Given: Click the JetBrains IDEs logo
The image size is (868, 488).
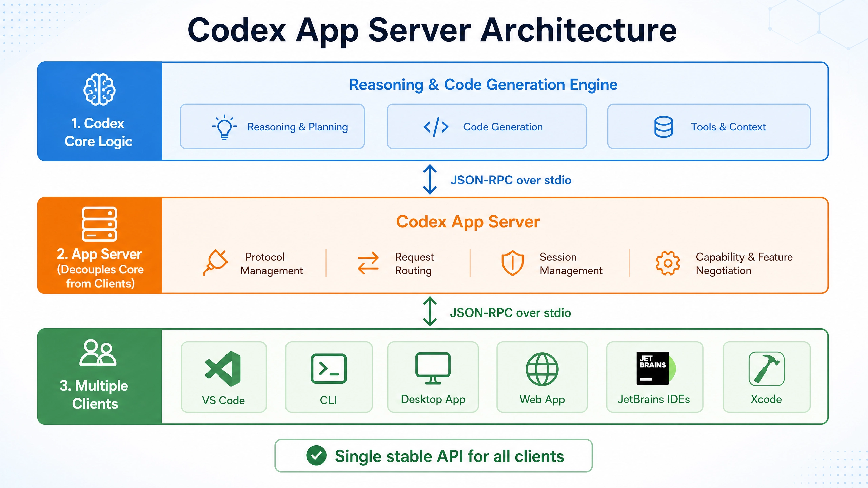Looking at the screenshot, I should point(656,368).
